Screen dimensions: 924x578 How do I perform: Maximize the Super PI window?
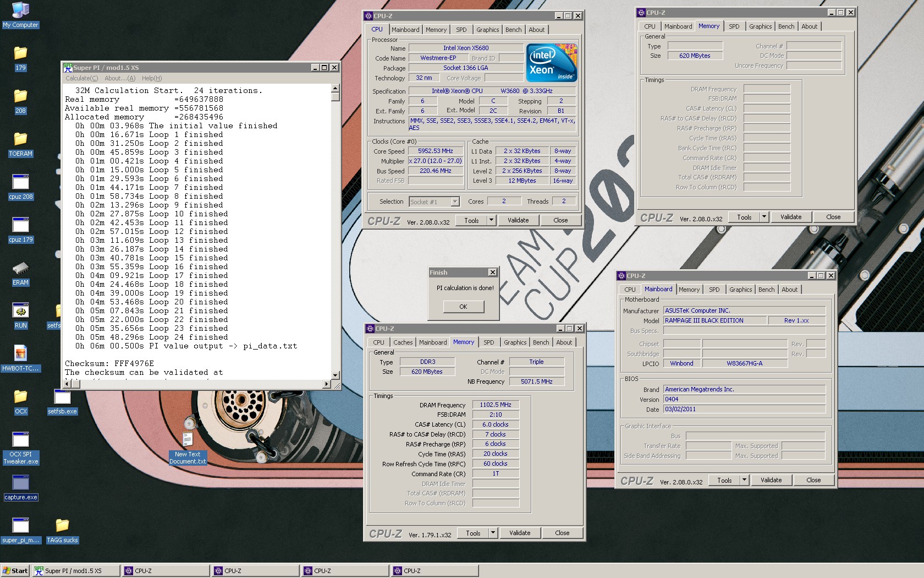[324, 67]
